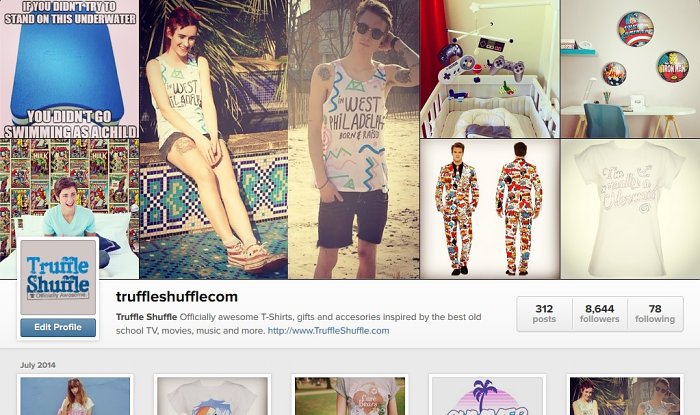This screenshot has height=415, width=700.
Task: Open the palm tree sunset graphic post
Action: 488,395
